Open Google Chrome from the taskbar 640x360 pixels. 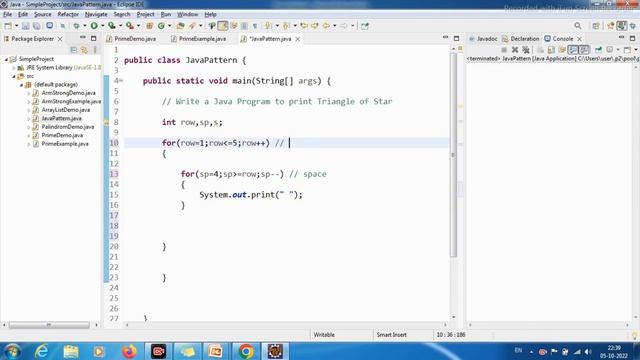point(246,351)
